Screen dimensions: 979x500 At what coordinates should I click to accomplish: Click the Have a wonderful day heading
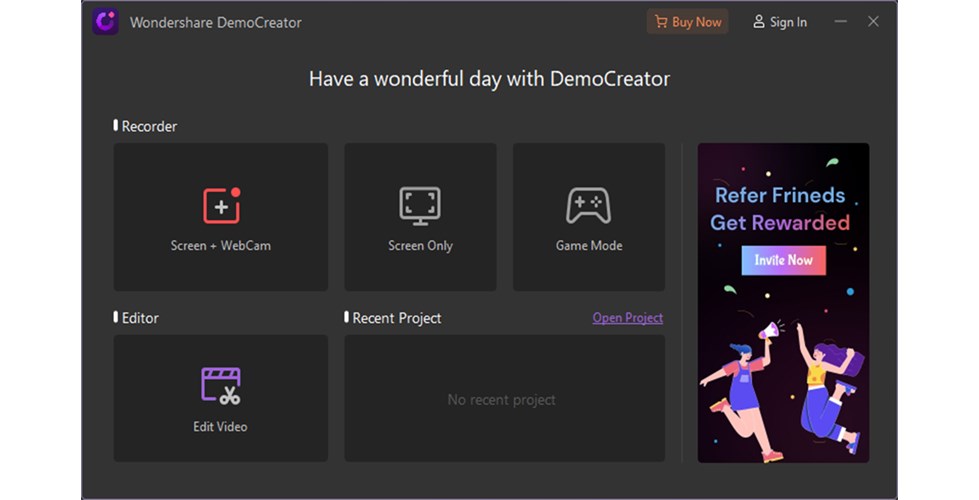click(490, 79)
